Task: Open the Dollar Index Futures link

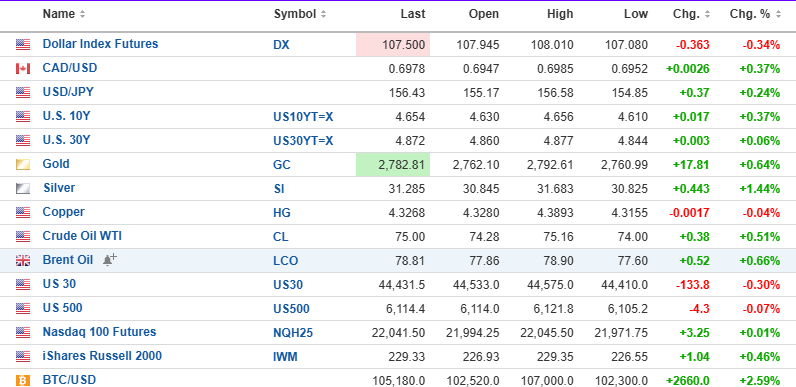Action: coord(100,44)
